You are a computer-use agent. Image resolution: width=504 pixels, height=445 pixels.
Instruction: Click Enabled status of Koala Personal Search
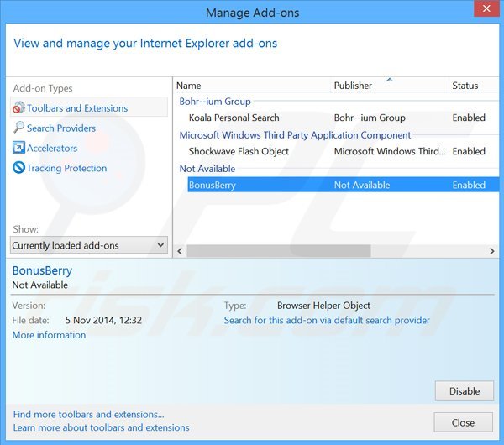coord(469,118)
